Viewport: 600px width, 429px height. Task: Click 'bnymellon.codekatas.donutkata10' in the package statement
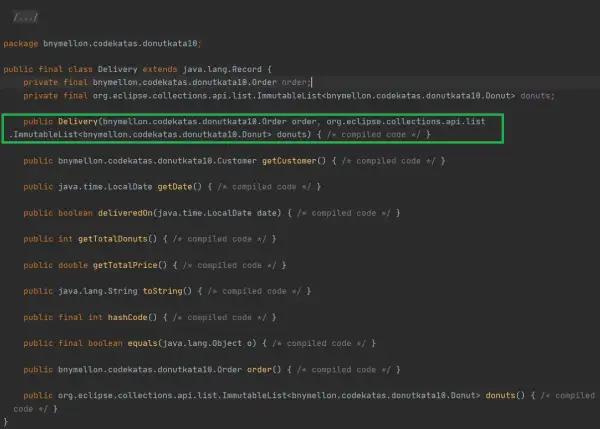[x=120, y=43]
